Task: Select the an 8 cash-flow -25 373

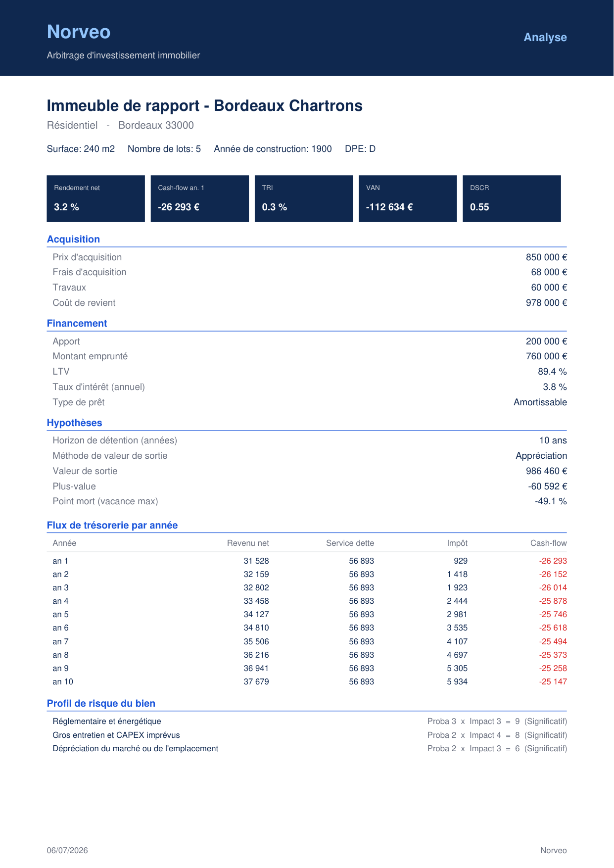Action: [553, 655]
